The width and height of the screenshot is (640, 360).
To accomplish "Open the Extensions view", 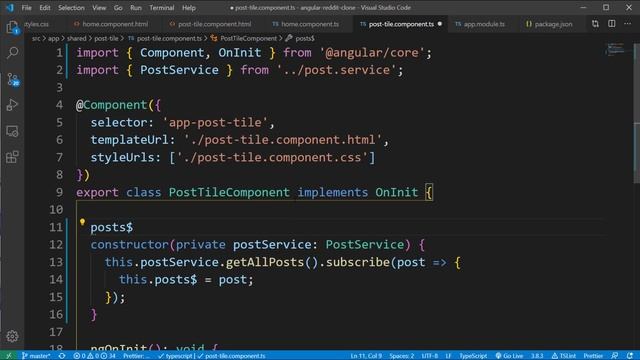I will click(12, 157).
